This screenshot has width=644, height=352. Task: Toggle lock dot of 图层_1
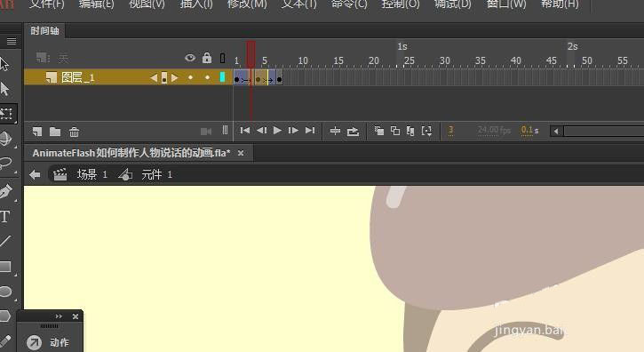[x=207, y=77]
